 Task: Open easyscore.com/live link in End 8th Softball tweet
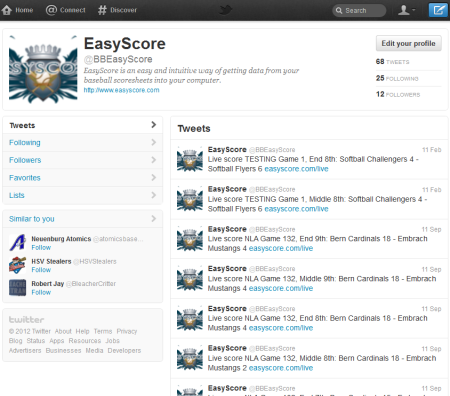(296, 169)
